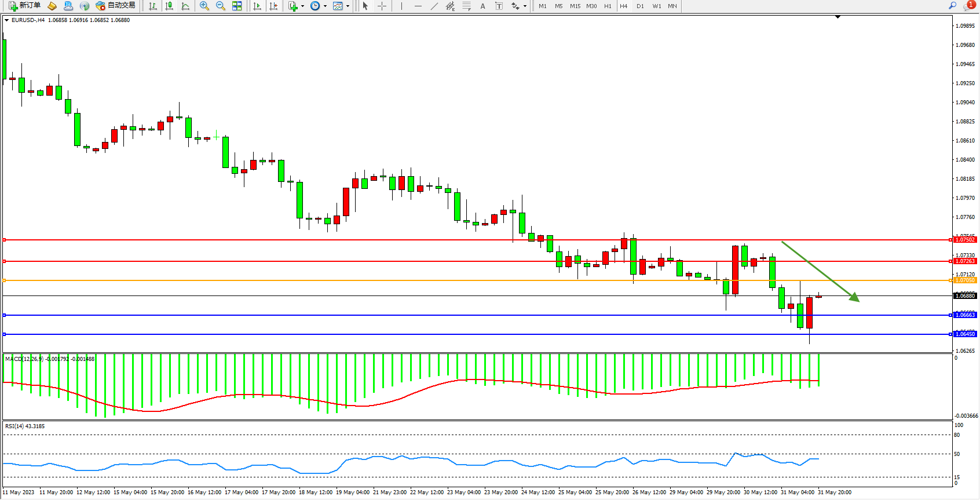This screenshot has height=500, width=980.
Task: Zoom in on the chart
Action: [204, 6]
